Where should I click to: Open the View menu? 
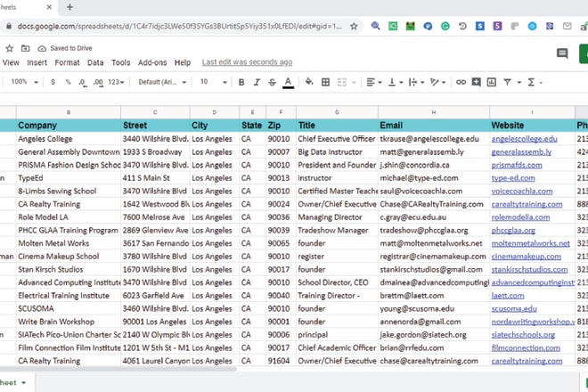[x=11, y=62]
